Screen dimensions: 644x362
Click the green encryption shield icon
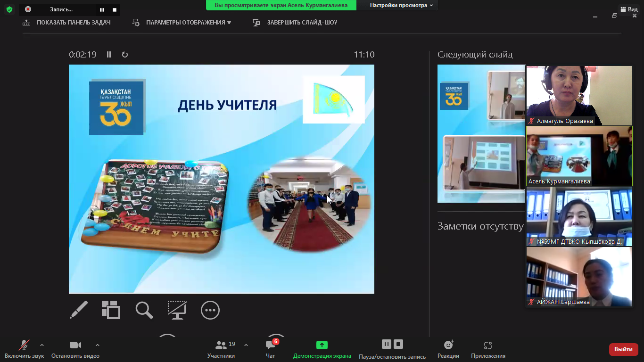pos(9,9)
